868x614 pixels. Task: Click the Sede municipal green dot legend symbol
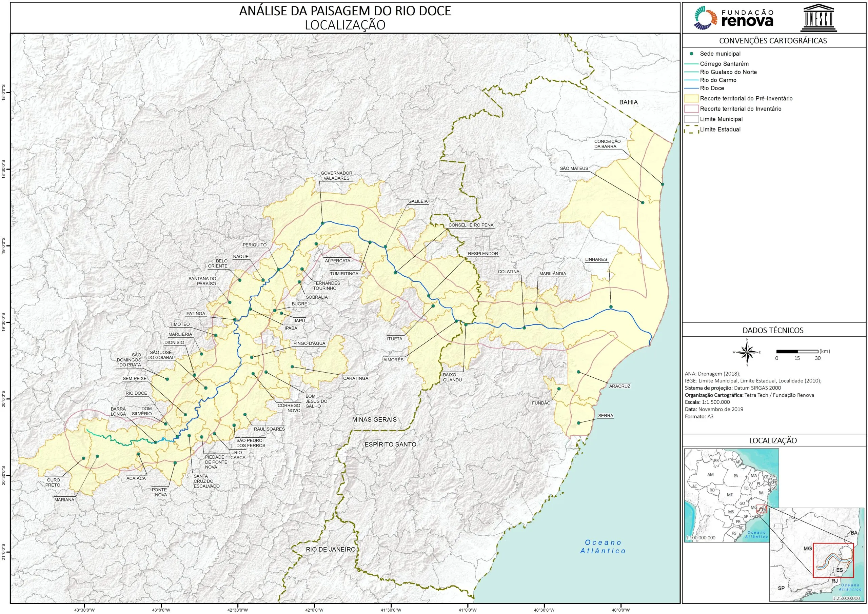pos(691,54)
